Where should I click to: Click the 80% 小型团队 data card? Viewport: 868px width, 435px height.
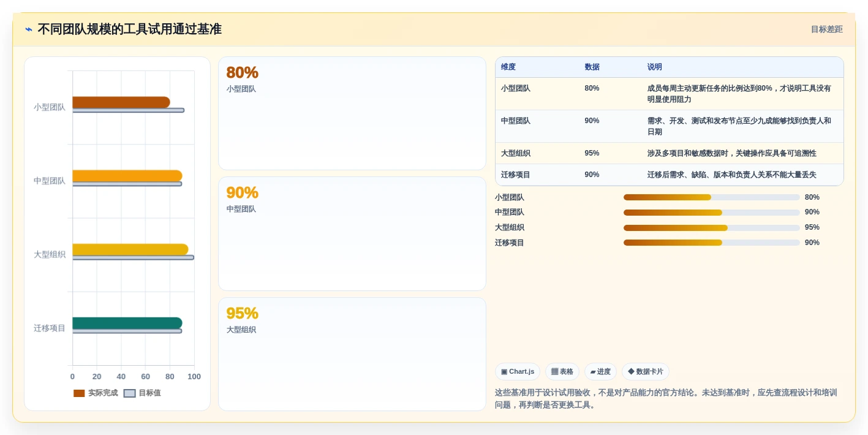(x=352, y=113)
